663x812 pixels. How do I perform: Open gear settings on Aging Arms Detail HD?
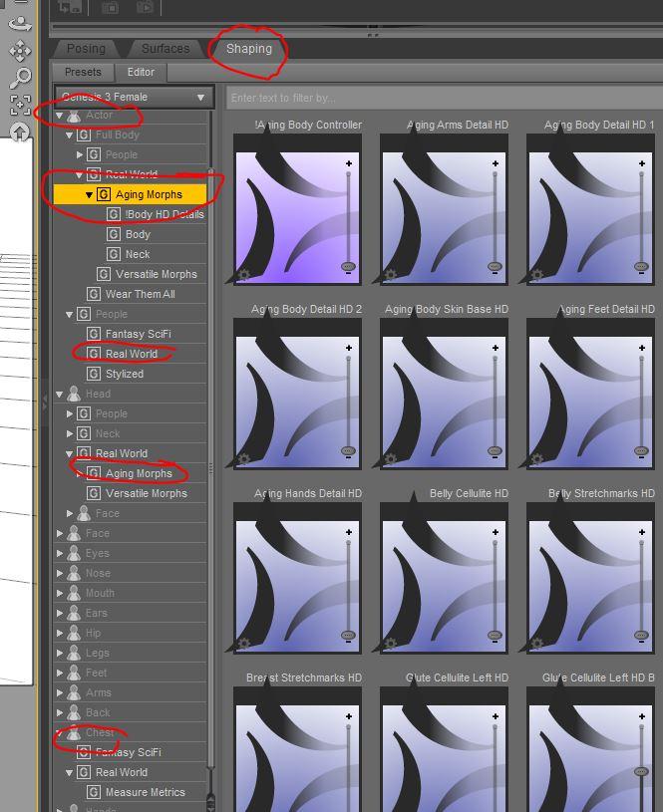(391, 275)
